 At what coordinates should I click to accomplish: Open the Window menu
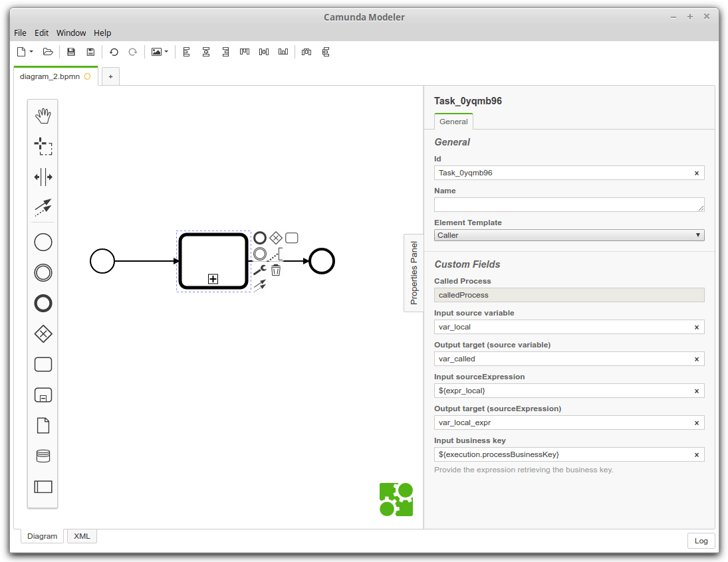[x=71, y=33]
